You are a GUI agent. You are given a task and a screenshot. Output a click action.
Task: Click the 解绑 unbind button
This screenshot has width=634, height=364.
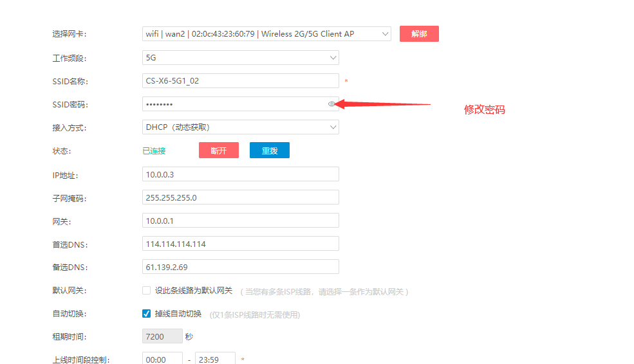(x=419, y=34)
